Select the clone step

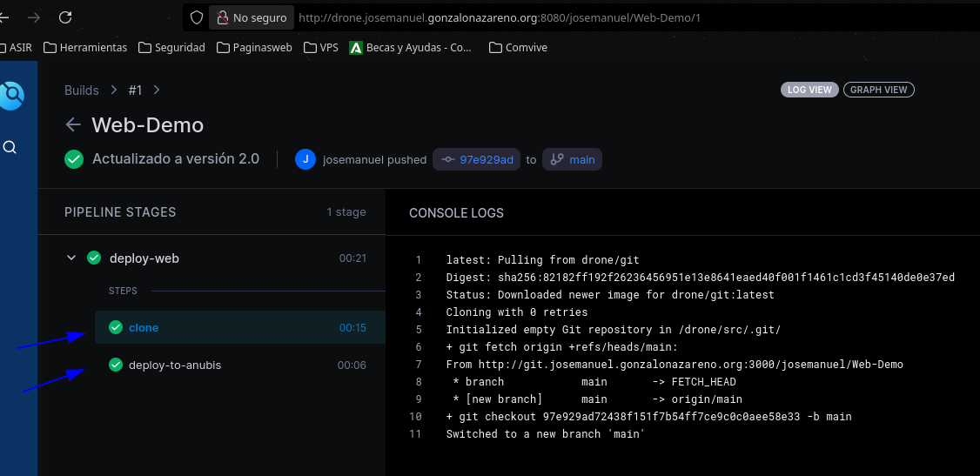point(240,327)
